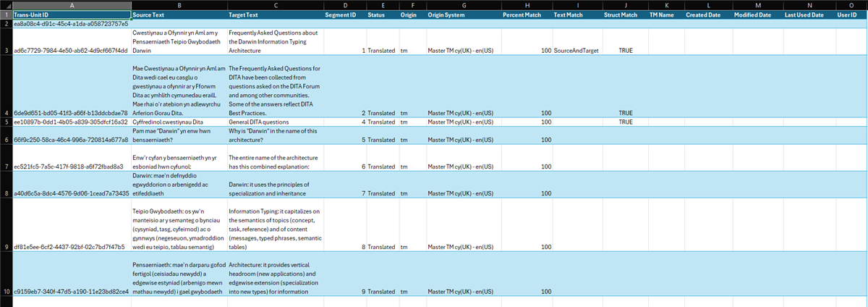Select the ID cell starting "a40d6c5a"
The image size is (868, 307).
pos(72,185)
